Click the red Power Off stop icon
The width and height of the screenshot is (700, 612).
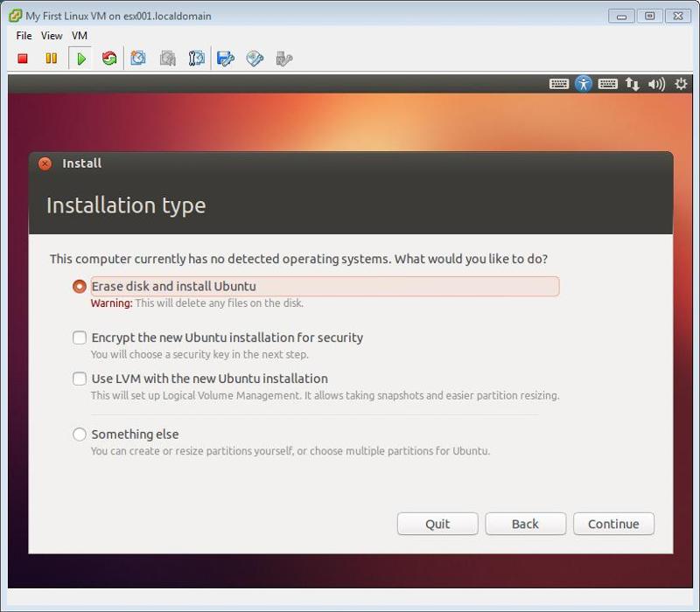pos(23,59)
